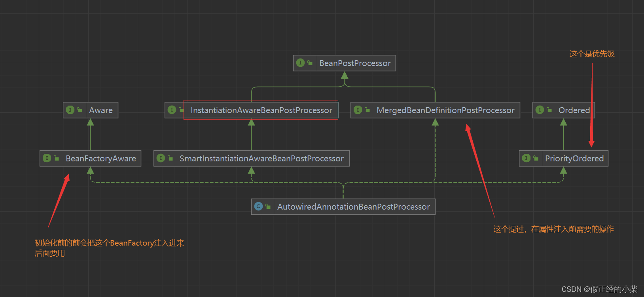Select SmartInstantiationAwareBeanPostProcessor node
This screenshot has height=297, width=644.
coord(252,159)
